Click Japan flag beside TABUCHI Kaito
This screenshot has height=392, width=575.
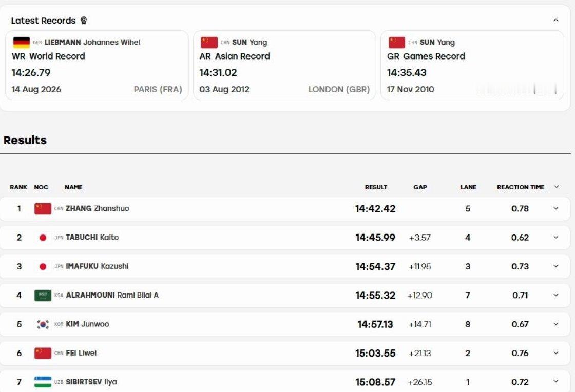coord(43,238)
